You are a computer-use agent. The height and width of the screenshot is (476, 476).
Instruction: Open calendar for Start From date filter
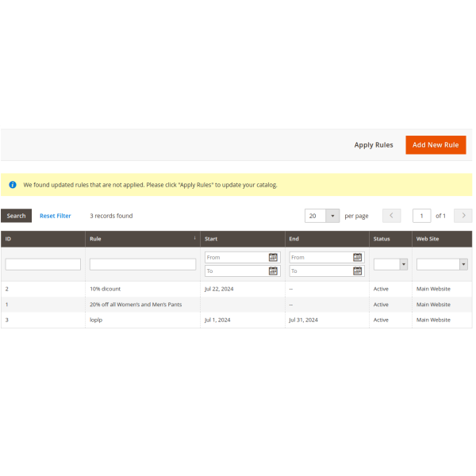coord(273,258)
